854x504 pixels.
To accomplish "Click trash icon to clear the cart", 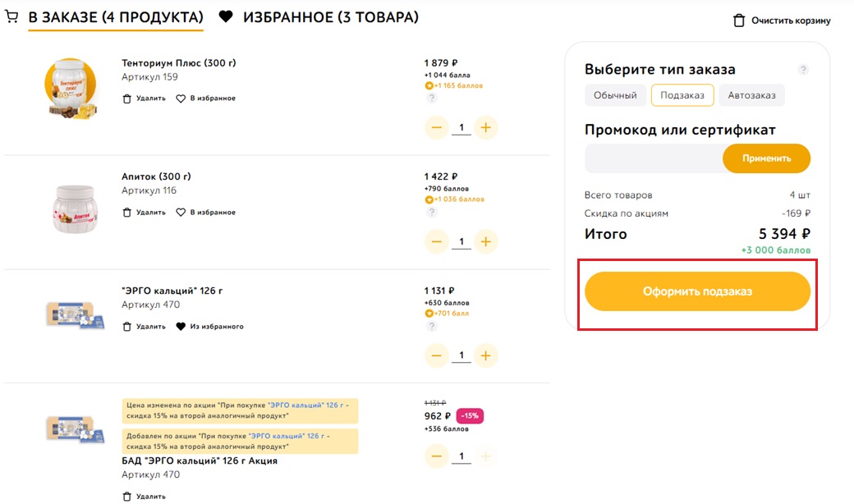I will click(738, 21).
